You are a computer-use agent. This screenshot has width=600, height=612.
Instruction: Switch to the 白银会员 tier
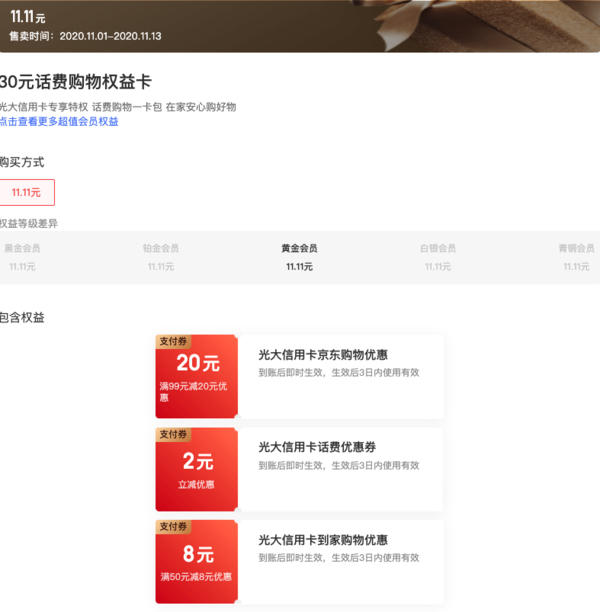[438, 257]
